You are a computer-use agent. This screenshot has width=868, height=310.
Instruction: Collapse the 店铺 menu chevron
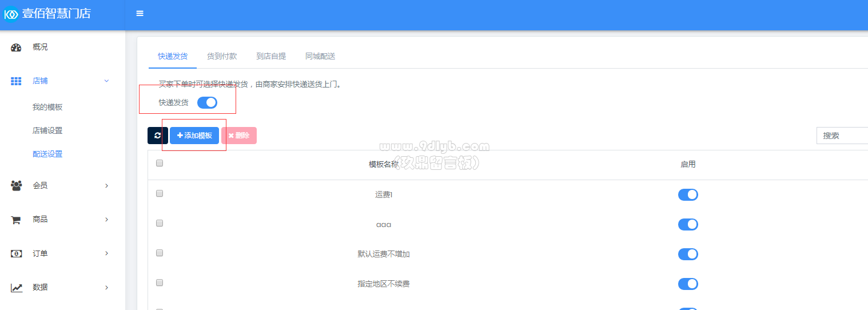(106, 81)
